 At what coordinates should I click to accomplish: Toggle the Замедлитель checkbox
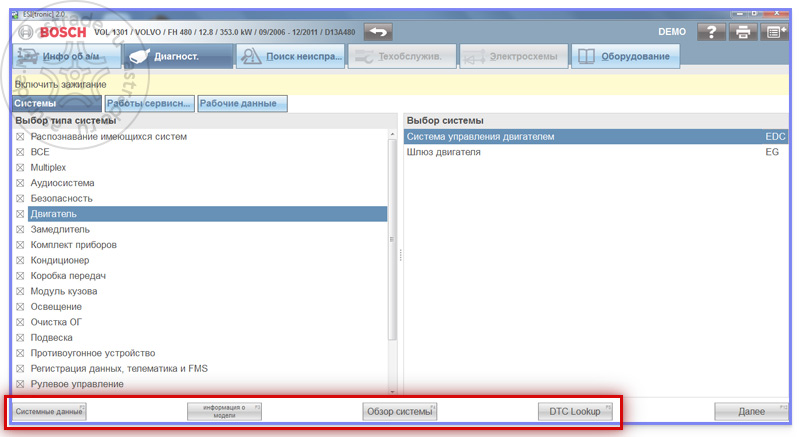coord(20,229)
